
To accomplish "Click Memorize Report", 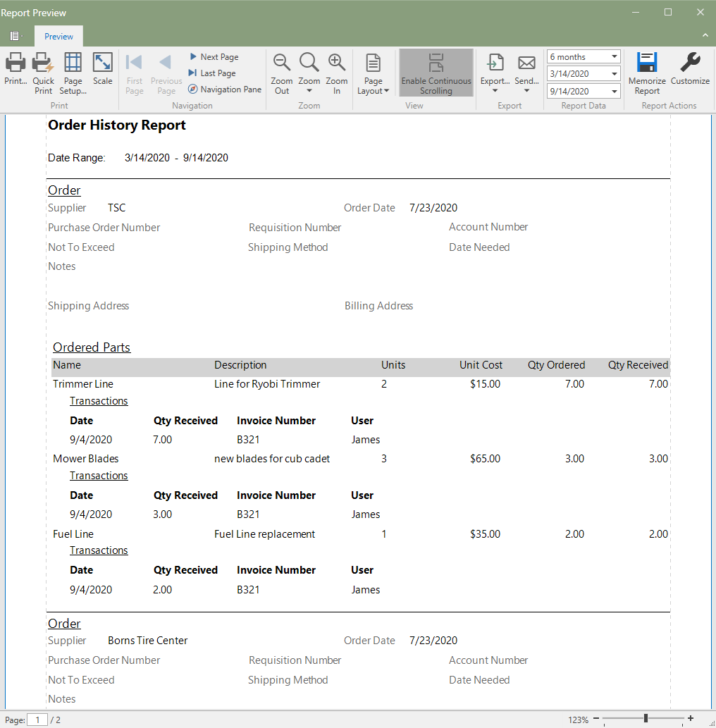I will click(x=647, y=73).
